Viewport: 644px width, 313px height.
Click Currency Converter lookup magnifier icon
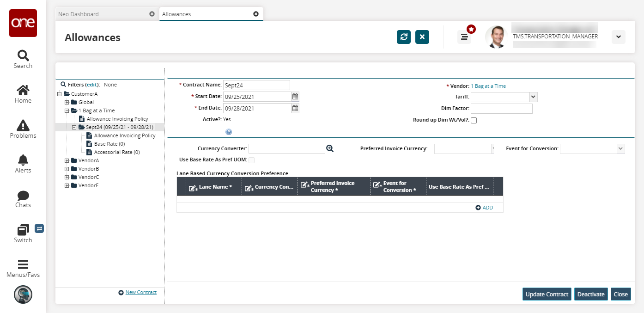pyautogui.click(x=330, y=148)
